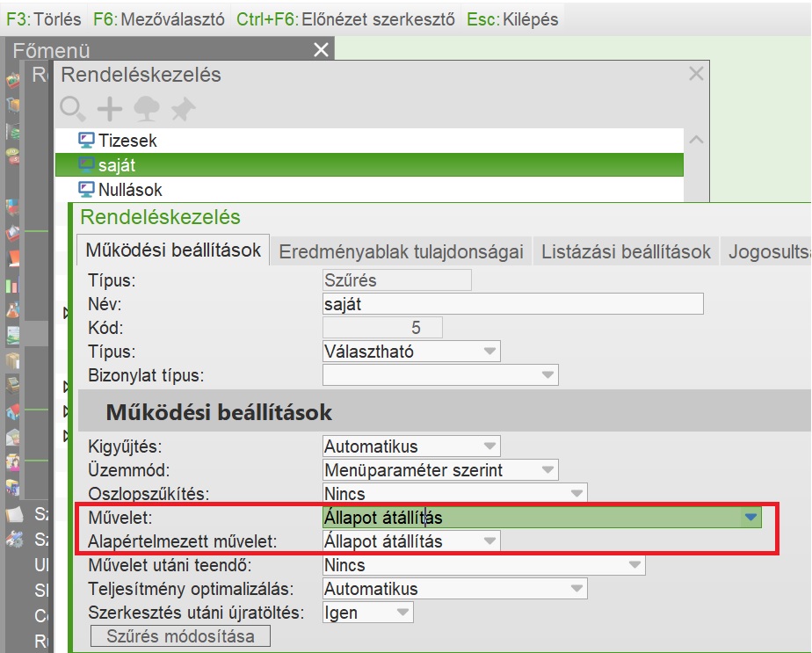Open the empty Bizonylat típus dropdown
812x653 pixels.
(x=440, y=374)
